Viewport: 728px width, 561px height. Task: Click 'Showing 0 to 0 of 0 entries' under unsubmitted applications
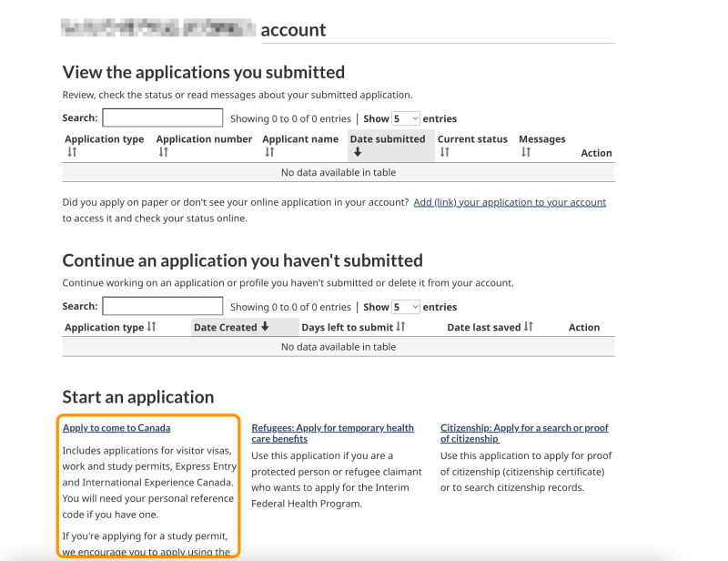click(x=290, y=307)
